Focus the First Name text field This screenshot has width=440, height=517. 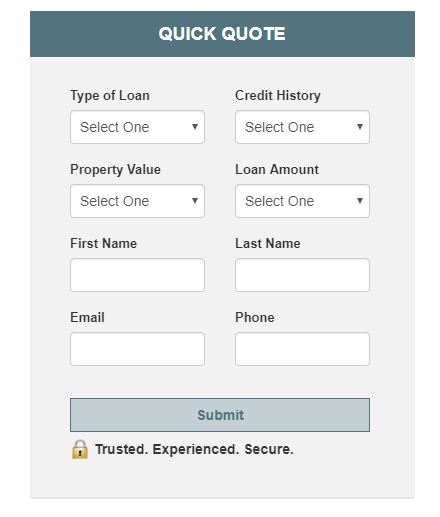pos(137,275)
